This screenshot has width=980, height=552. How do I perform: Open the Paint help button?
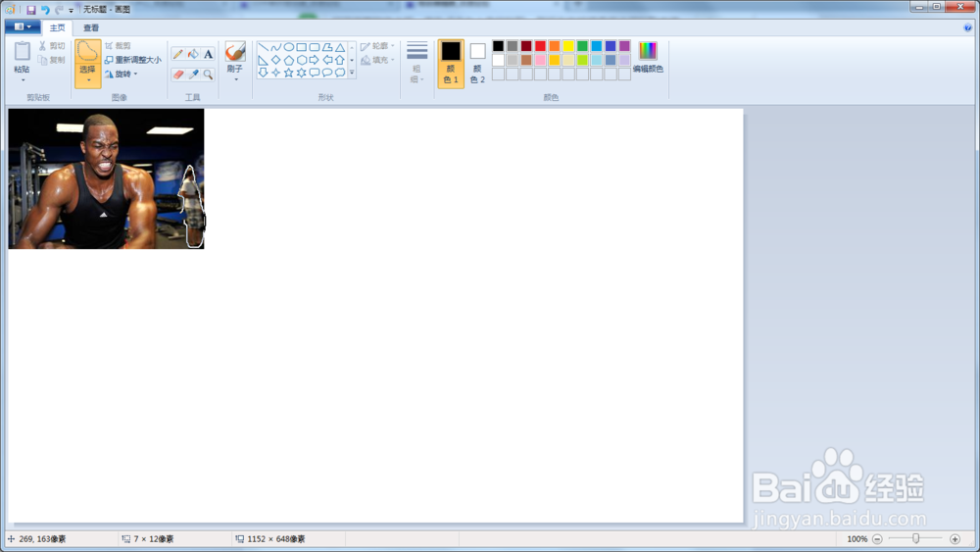coord(967,27)
